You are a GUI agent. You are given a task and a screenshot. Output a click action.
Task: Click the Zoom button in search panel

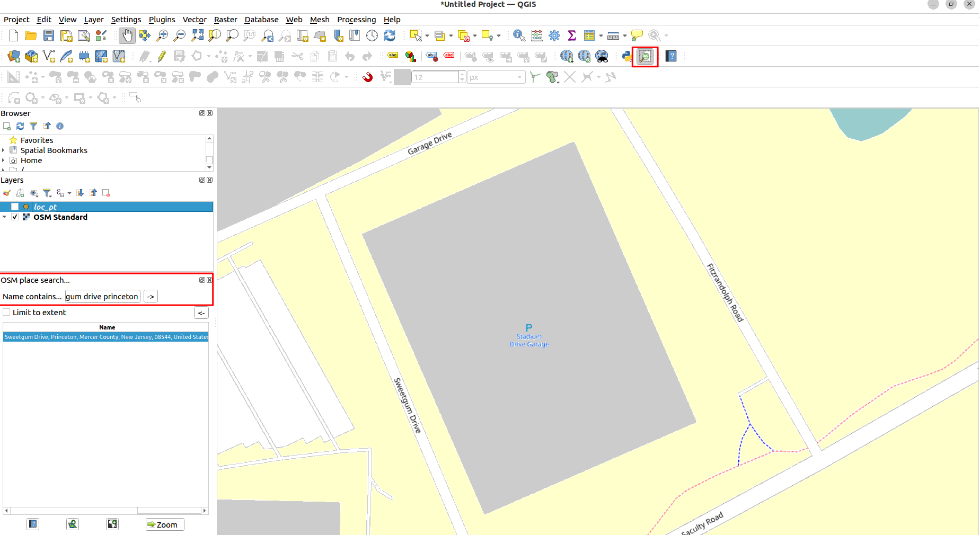[164, 524]
